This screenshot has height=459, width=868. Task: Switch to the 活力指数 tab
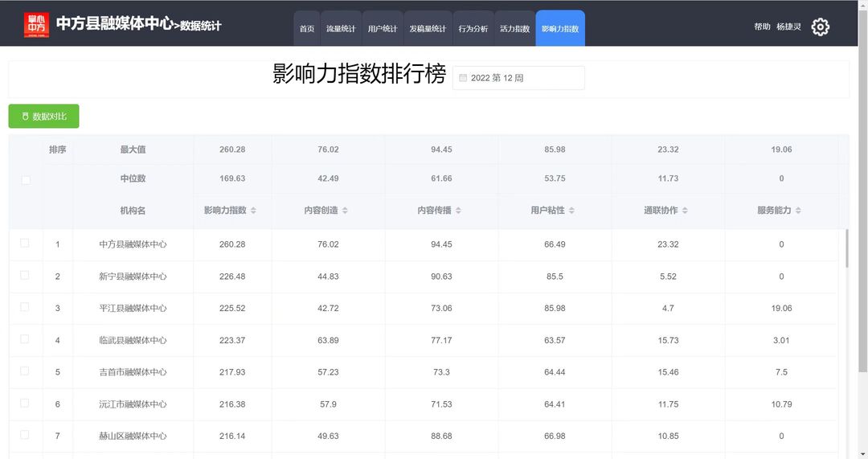tap(515, 28)
